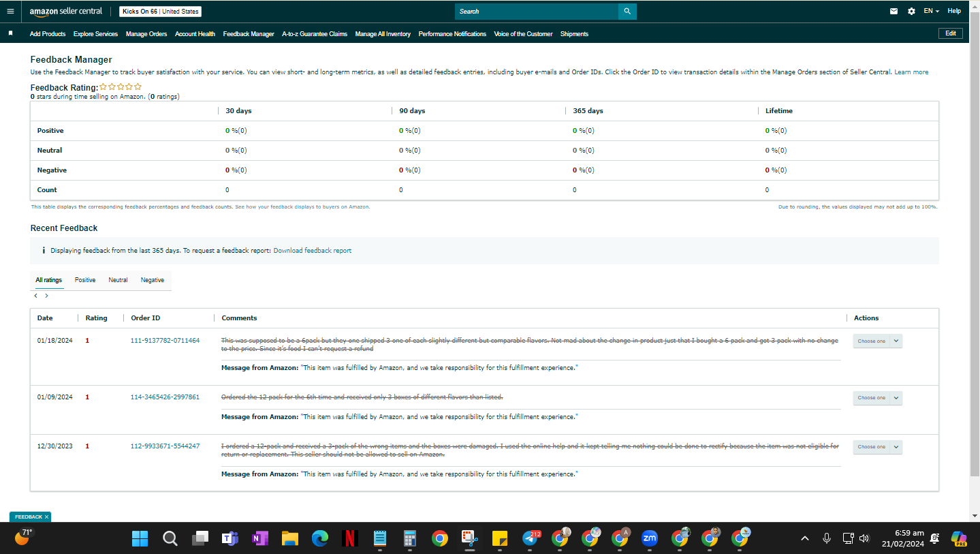Click the Help link
The height and width of the screenshot is (554, 980).
pos(954,11)
